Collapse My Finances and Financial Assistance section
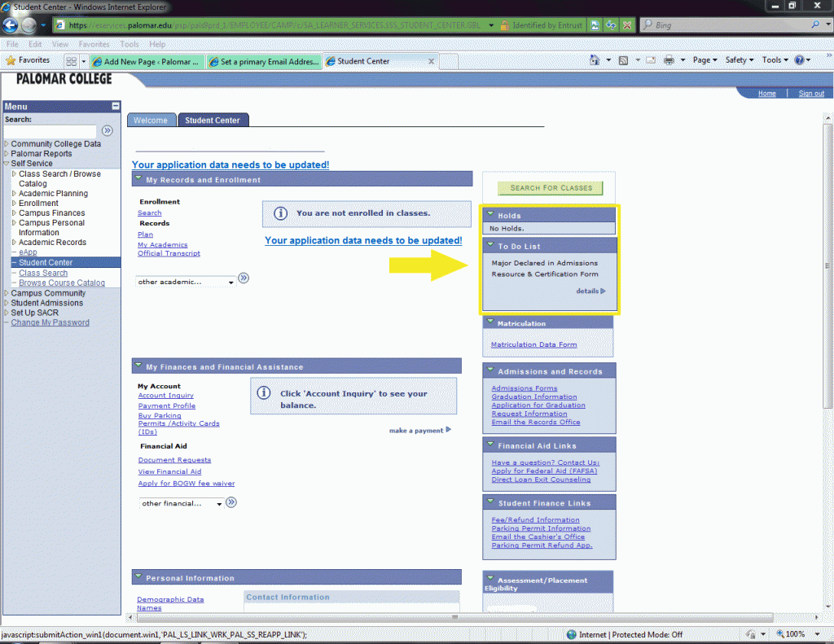The height and width of the screenshot is (644, 834). (138, 366)
